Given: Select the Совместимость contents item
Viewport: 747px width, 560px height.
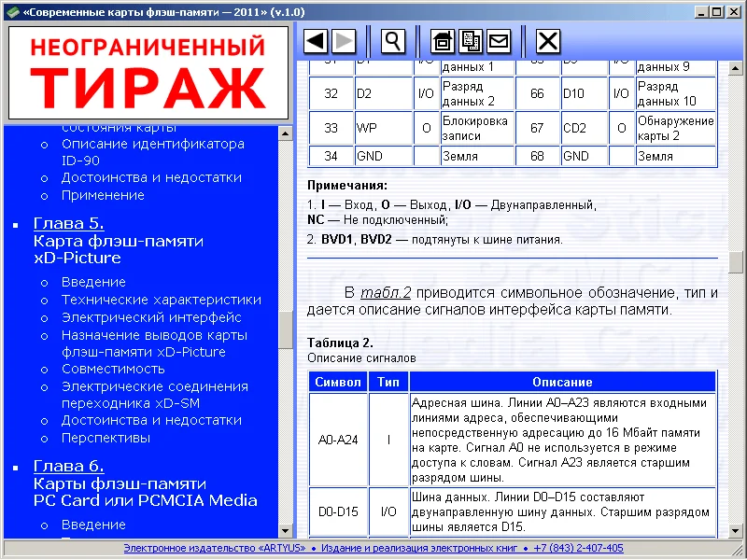Looking at the screenshot, I should click(x=113, y=369).
